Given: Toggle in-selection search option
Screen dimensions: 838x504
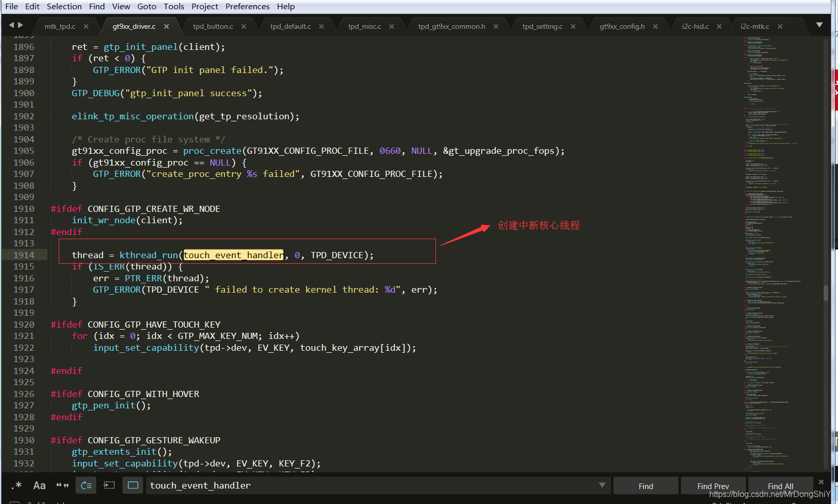Looking at the screenshot, I should coord(109,485).
